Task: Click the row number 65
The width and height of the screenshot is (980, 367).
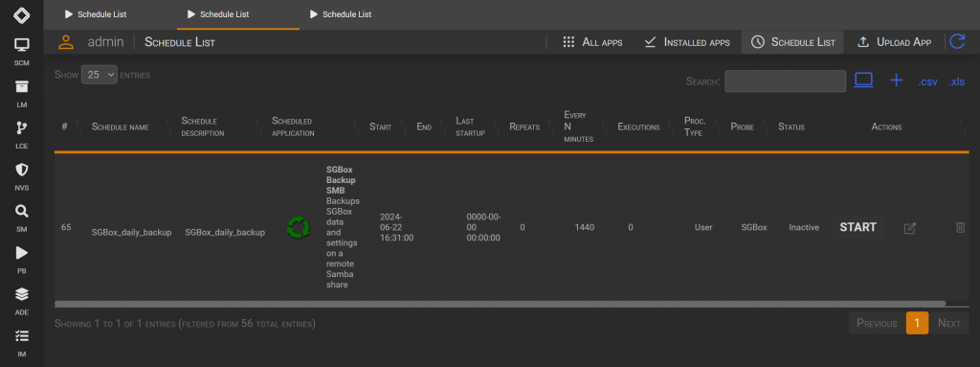Action: pos(66,227)
